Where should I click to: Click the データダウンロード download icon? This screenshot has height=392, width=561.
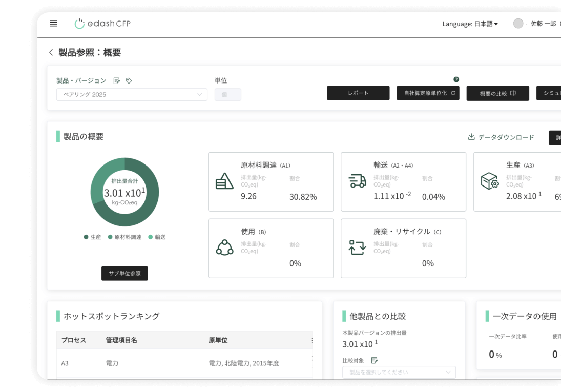(x=471, y=137)
